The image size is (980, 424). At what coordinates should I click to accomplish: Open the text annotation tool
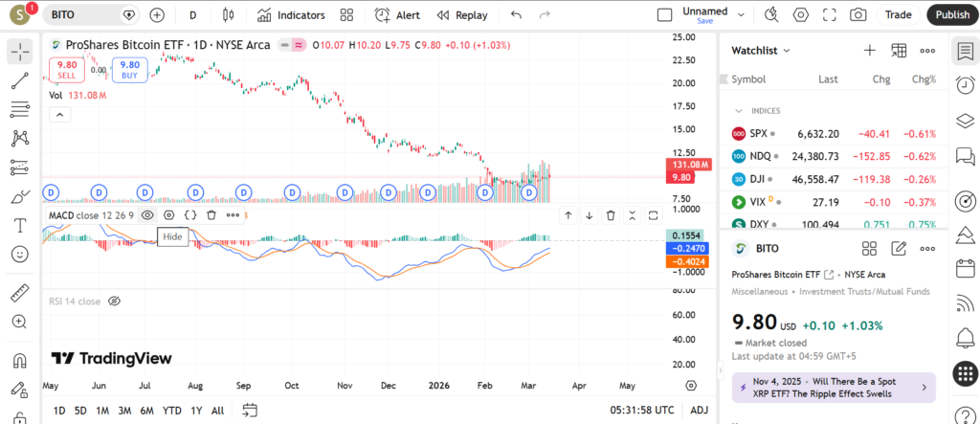click(19, 226)
